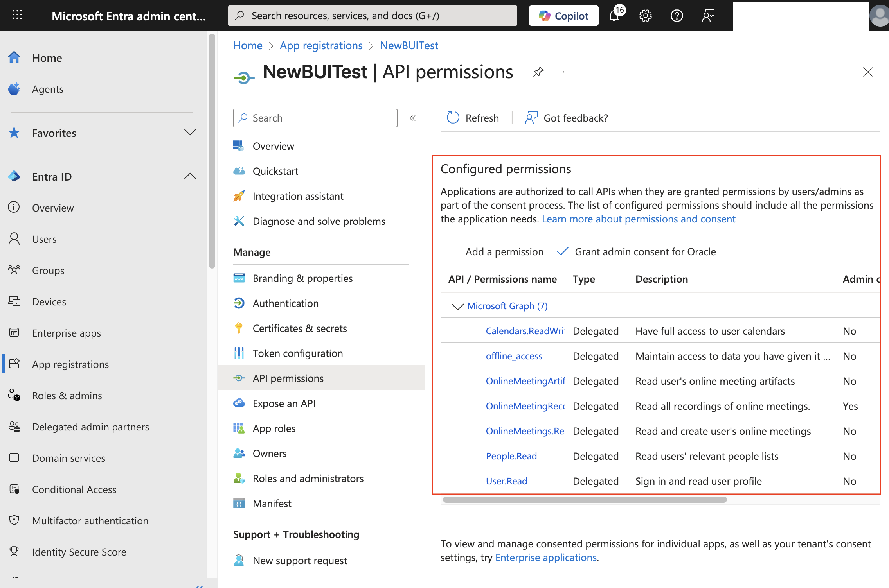889x588 pixels.
Task: Open the portal app launcher grid icon
Action: tap(17, 16)
